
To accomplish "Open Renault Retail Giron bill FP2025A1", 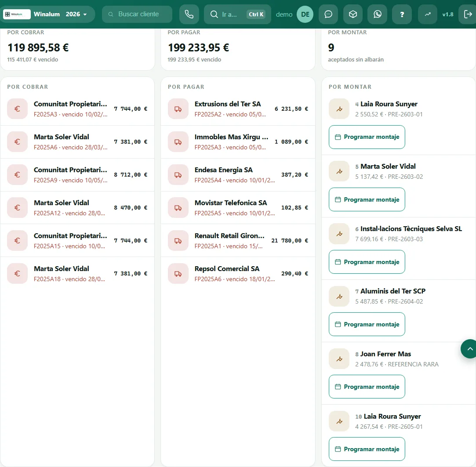I will pos(238,241).
